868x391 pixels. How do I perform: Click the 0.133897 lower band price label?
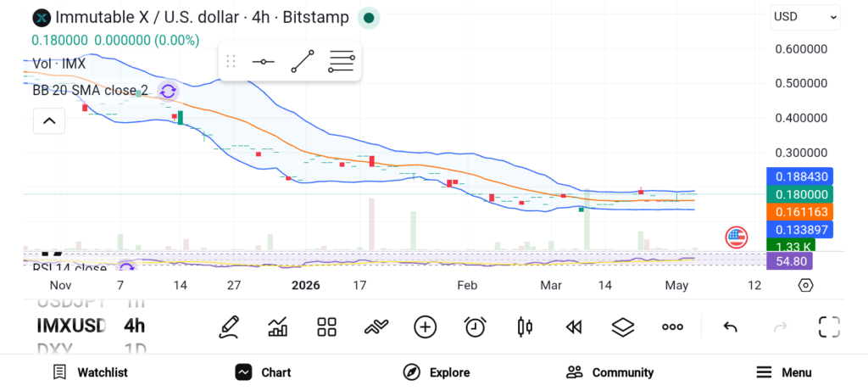pyautogui.click(x=800, y=229)
